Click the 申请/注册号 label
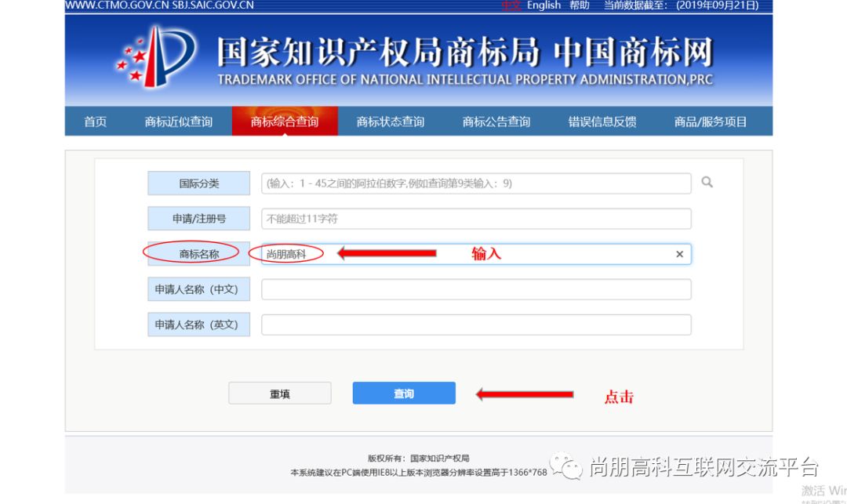Viewport: 847px width, 504px height. (x=198, y=219)
